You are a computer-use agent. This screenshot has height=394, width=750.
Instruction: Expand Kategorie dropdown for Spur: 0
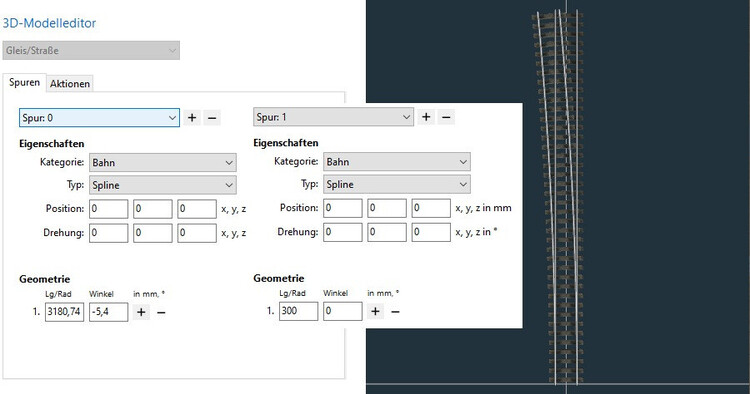tap(163, 163)
